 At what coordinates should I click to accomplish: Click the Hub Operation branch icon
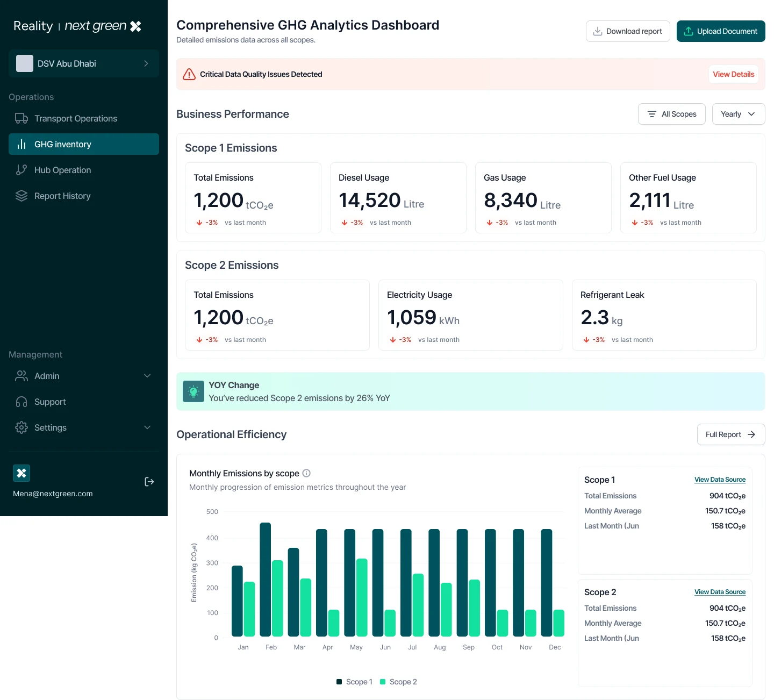(21, 170)
